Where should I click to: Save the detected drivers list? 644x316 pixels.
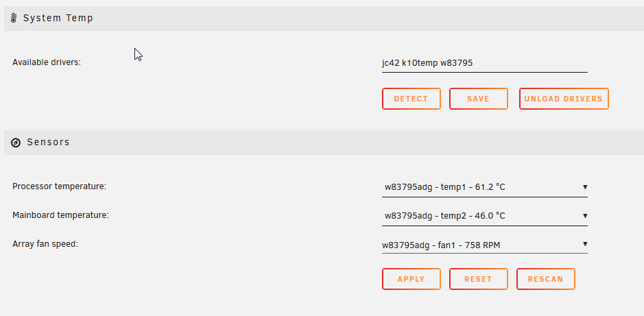click(479, 99)
